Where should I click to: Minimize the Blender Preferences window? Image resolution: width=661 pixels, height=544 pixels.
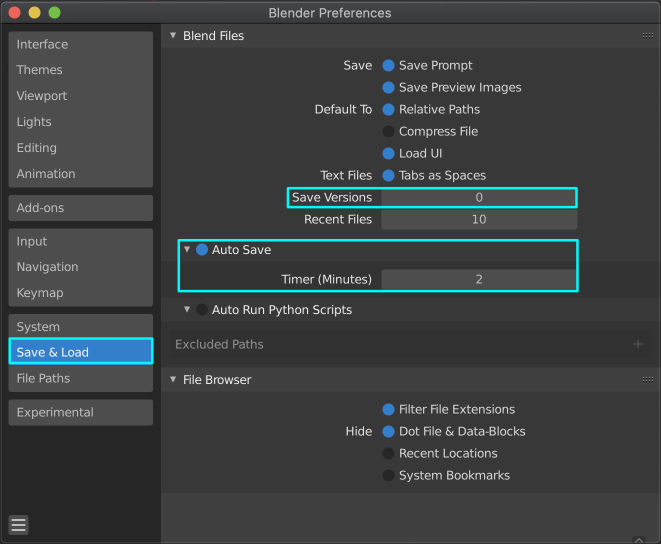(x=35, y=13)
